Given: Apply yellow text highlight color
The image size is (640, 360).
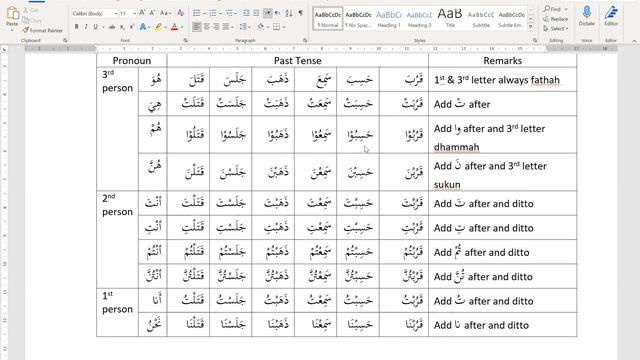Looking at the screenshot, I should (158, 27).
